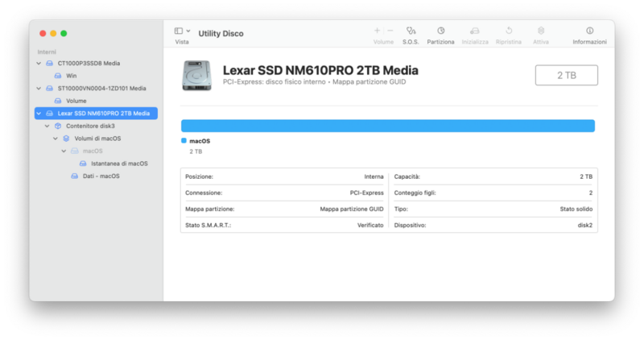Collapse ST10000VN0004-1ZD101 Media disk tree
The width and height of the screenshot is (644, 340).
click(x=39, y=89)
